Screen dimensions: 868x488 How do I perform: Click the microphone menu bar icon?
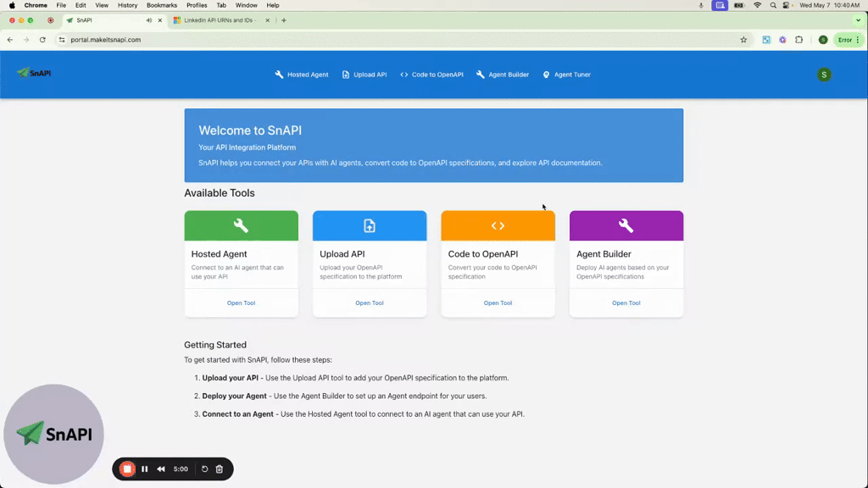coord(701,5)
